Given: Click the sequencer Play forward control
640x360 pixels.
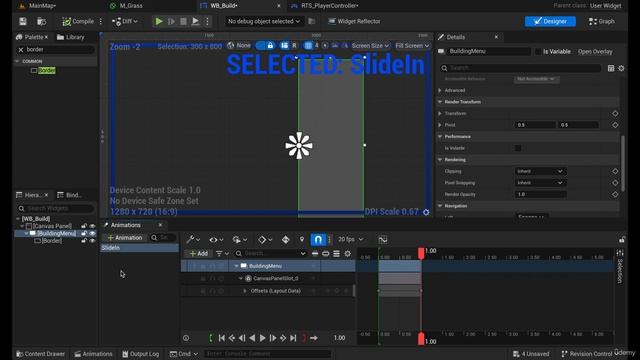Looking at the screenshot, I should point(262,338).
